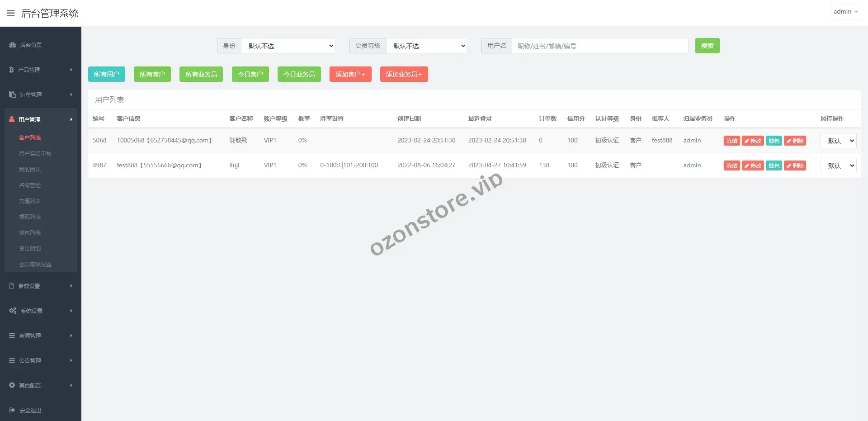
Task: Click the 订单管理 sidebar icon
Action: click(x=12, y=95)
